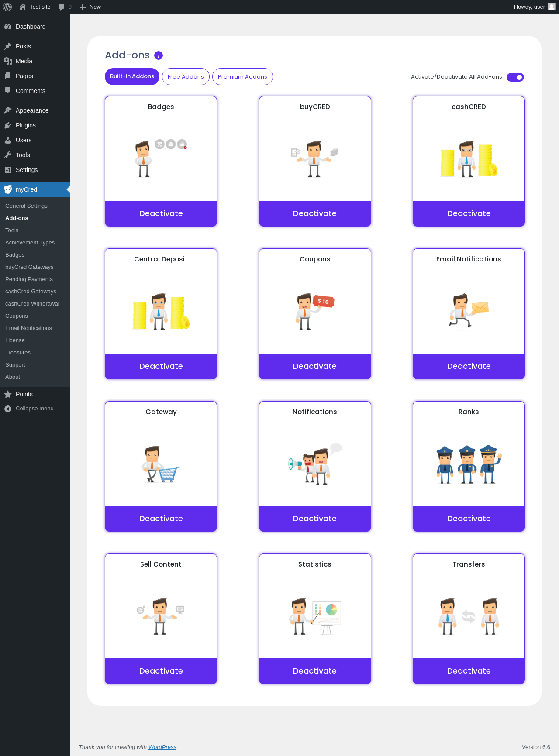Click the Pages icon in sidebar
This screenshot has width=559, height=756.
8,76
